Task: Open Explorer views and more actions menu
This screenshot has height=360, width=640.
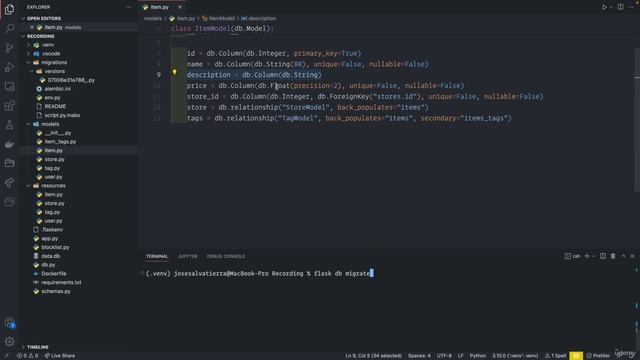Action: tap(129, 7)
